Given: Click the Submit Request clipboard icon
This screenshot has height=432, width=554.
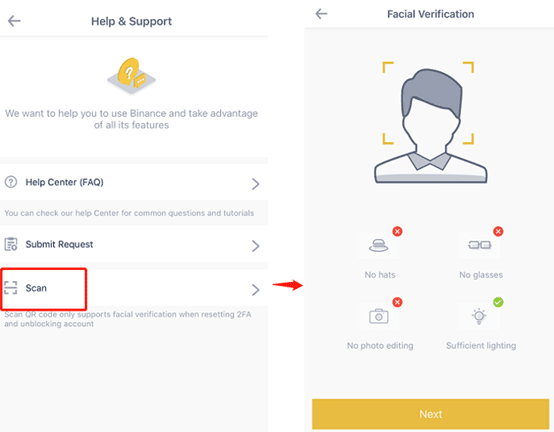Looking at the screenshot, I should (11, 244).
